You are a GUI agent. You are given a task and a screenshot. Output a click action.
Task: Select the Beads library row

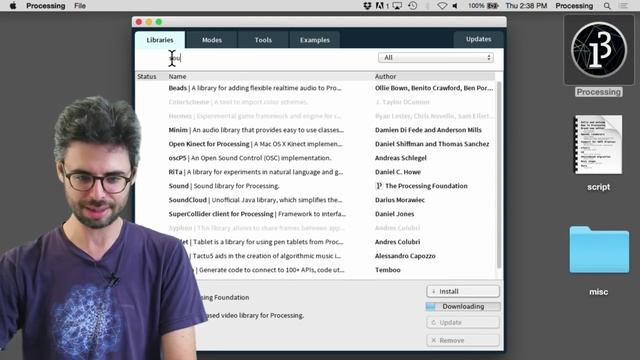pos(315,88)
